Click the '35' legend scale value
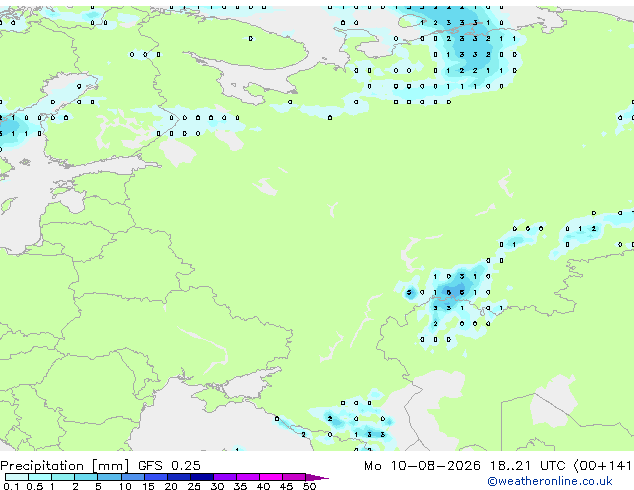Screen dimensions: 634x490 click(240, 486)
